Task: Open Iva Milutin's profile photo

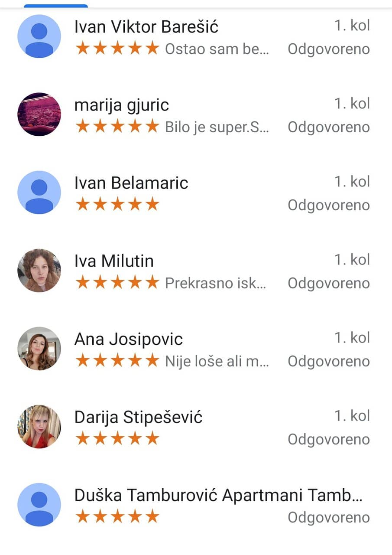Action: pos(39,271)
